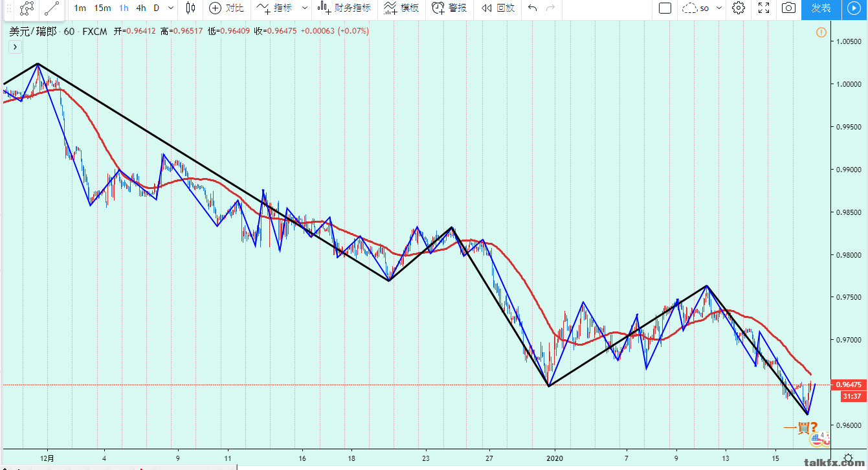868x470 pixels.
Task: Click the 开=0.96412 open value in legend
Action: (135, 31)
